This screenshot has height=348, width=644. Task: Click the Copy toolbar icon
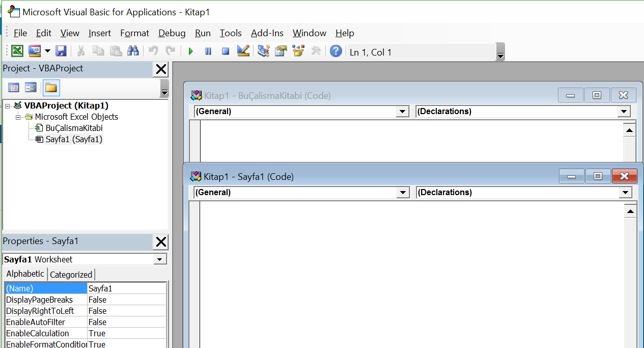pos(98,51)
